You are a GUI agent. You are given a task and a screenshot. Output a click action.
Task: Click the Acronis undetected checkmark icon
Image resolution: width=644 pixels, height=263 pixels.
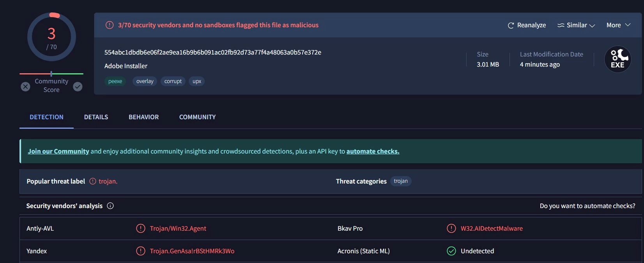point(451,251)
